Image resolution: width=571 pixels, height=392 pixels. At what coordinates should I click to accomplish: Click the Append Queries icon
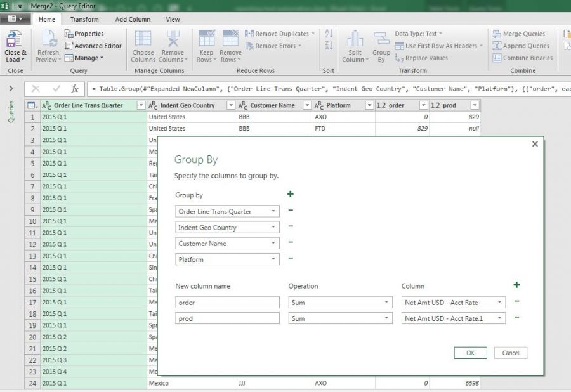point(497,46)
